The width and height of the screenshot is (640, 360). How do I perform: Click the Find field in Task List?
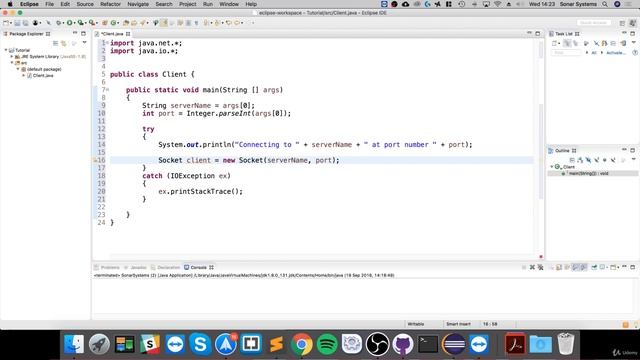[566, 53]
